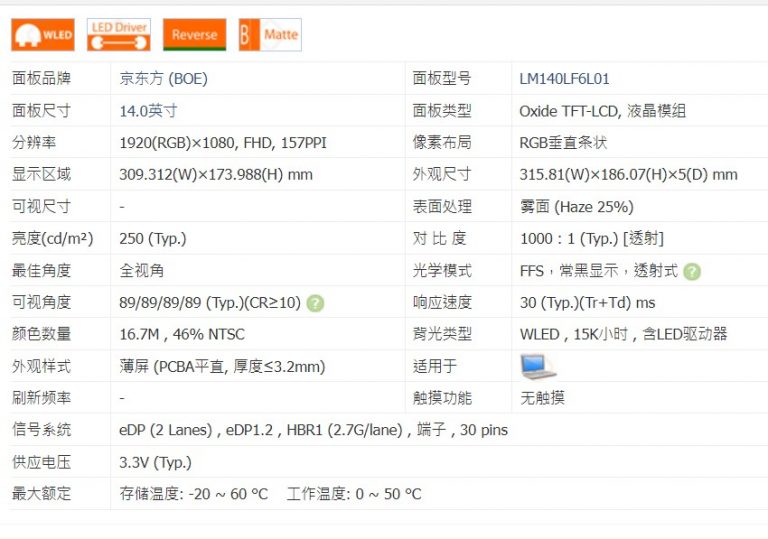This screenshot has width=768, height=539.
Task: Click the Reverse badge icon
Action: [x=194, y=35]
